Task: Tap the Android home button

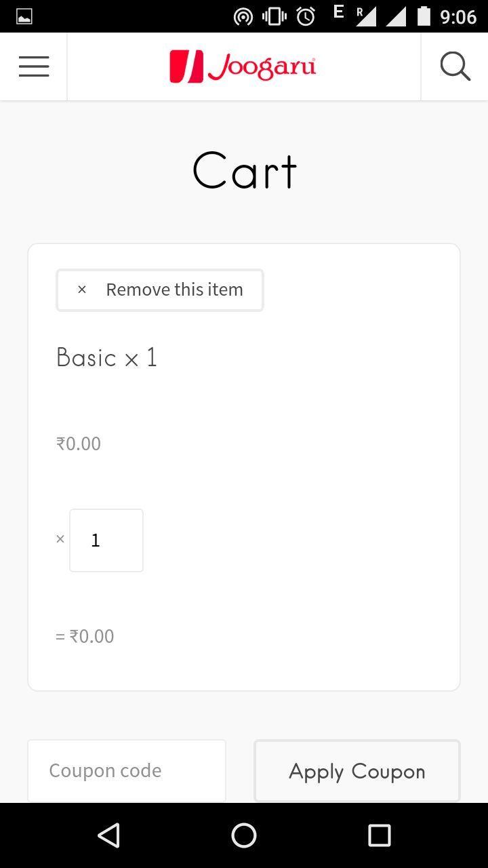Action: [244, 835]
